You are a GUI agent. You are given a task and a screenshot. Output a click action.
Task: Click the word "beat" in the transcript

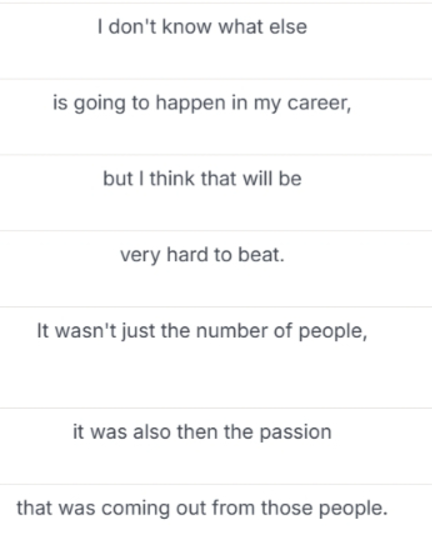click(x=261, y=255)
